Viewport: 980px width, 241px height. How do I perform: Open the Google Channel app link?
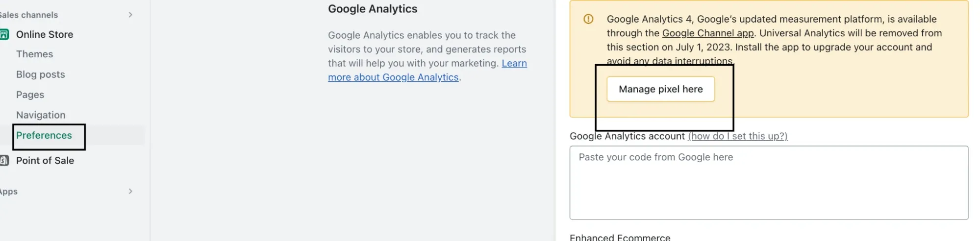[x=708, y=33]
